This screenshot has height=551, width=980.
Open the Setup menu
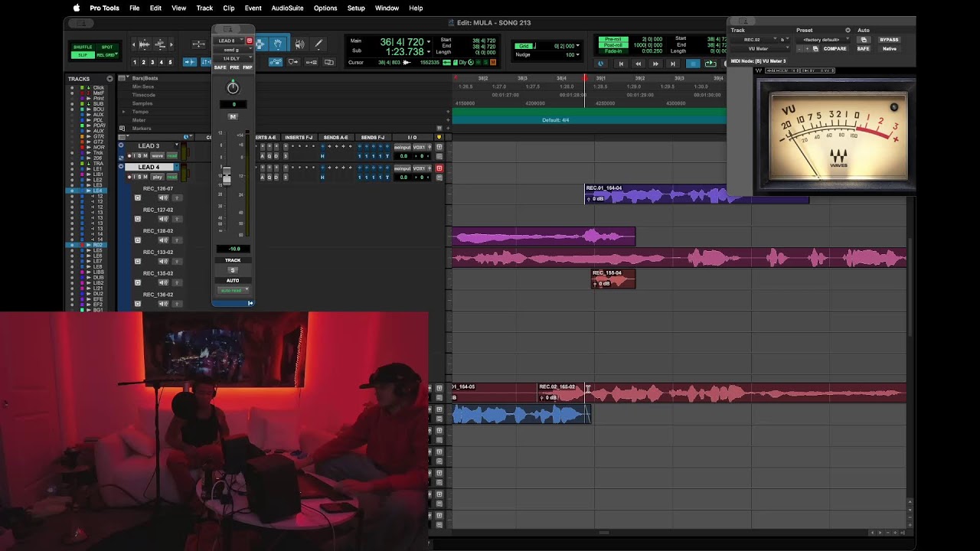tap(356, 8)
